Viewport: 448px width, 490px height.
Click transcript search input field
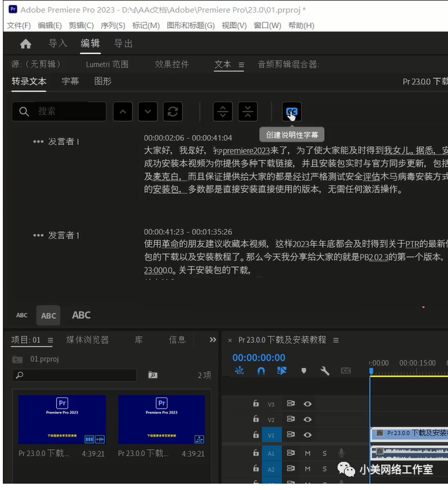click(x=59, y=111)
